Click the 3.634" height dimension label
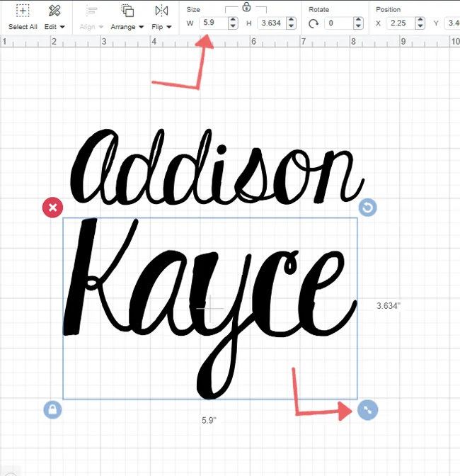 pyautogui.click(x=389, y=306)
